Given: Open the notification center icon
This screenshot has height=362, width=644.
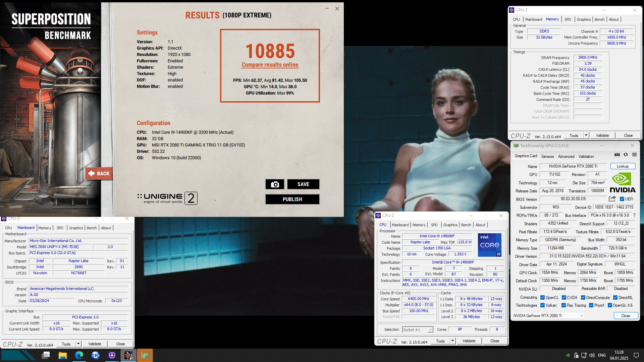Looking at the screenshot, I should point(636,355).
